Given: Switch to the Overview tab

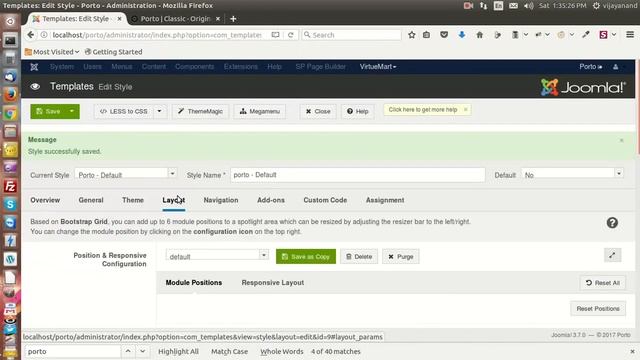Looking at the screenshot, I should click(45, 200).
